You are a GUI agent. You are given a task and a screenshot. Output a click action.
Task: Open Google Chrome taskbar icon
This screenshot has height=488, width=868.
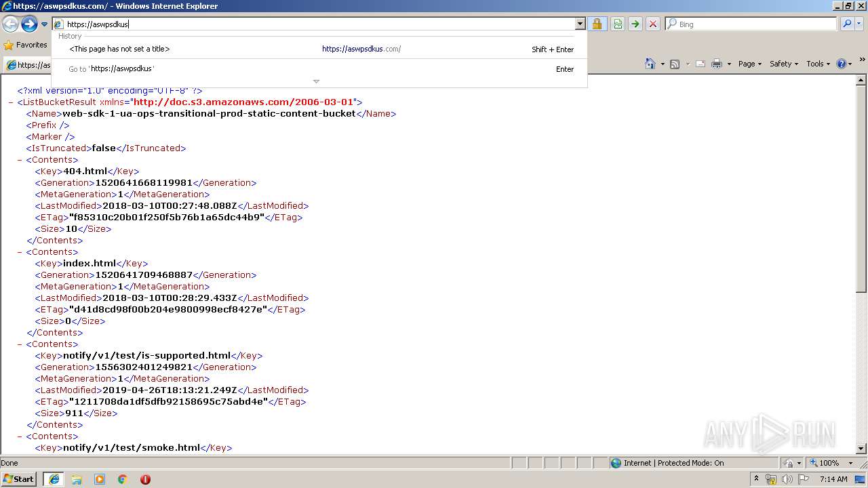tap(123, 479)
